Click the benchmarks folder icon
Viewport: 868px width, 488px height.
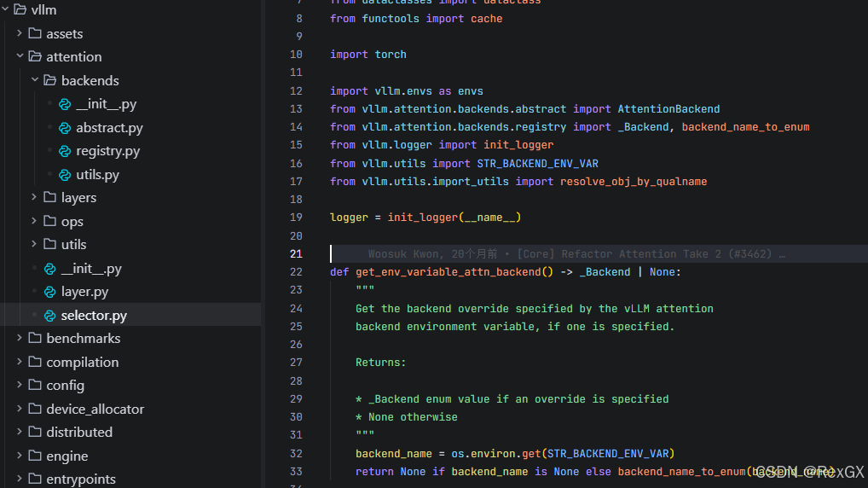pyautogui.click(x=35, y=338)
